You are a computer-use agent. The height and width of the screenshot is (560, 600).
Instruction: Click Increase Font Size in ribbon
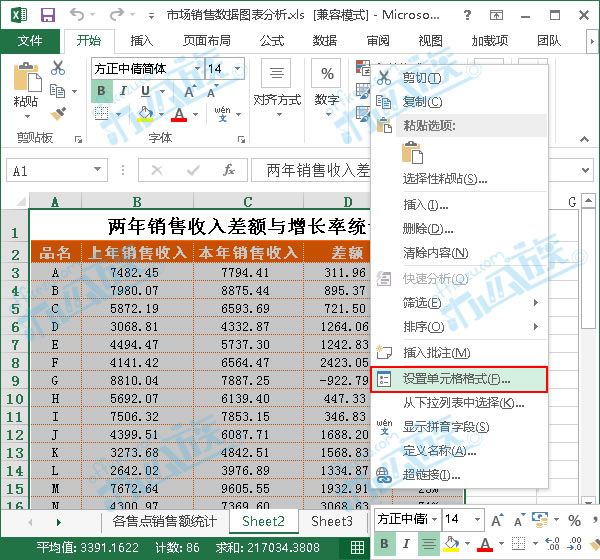coord(190,91)
